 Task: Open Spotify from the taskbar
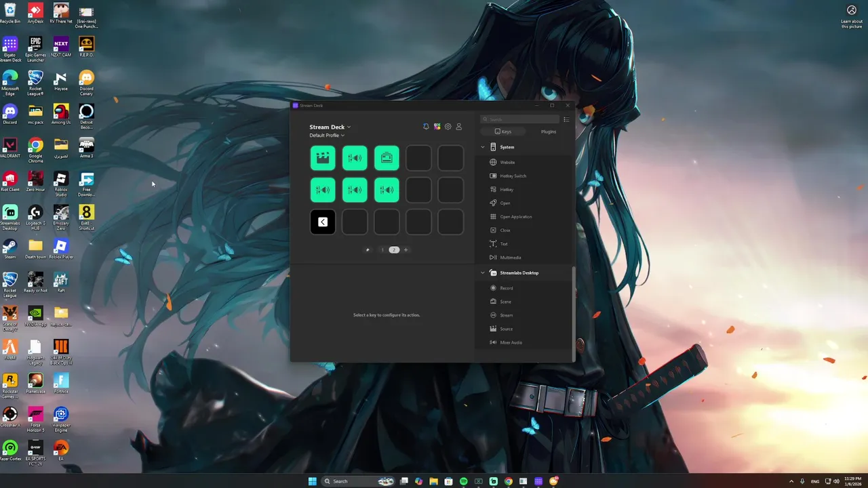pyautogui.click(x=464, y=481)
